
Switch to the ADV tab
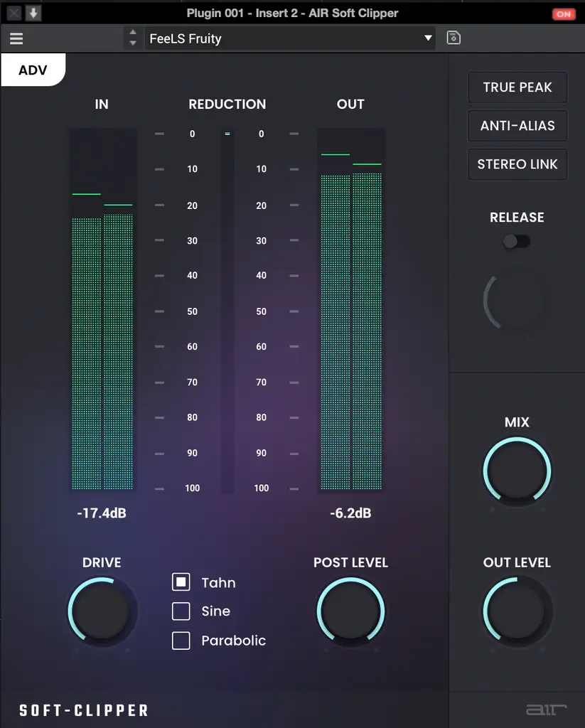point(33,70)
